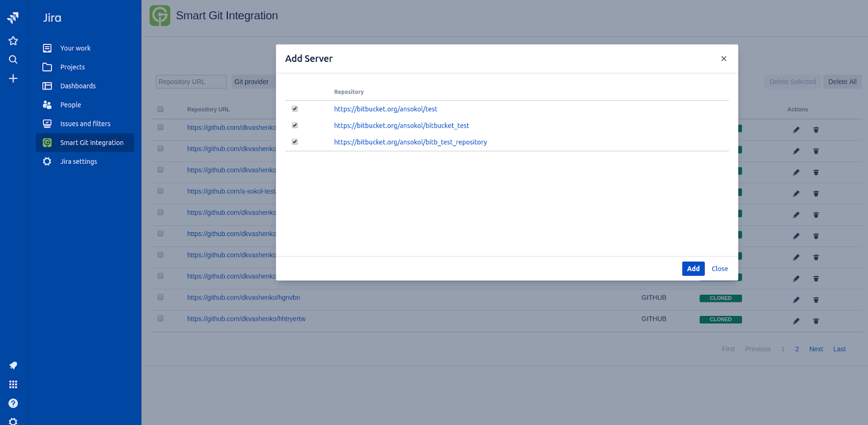Open notifications rocket icon
868x425 pixels.
click(13, 365)
